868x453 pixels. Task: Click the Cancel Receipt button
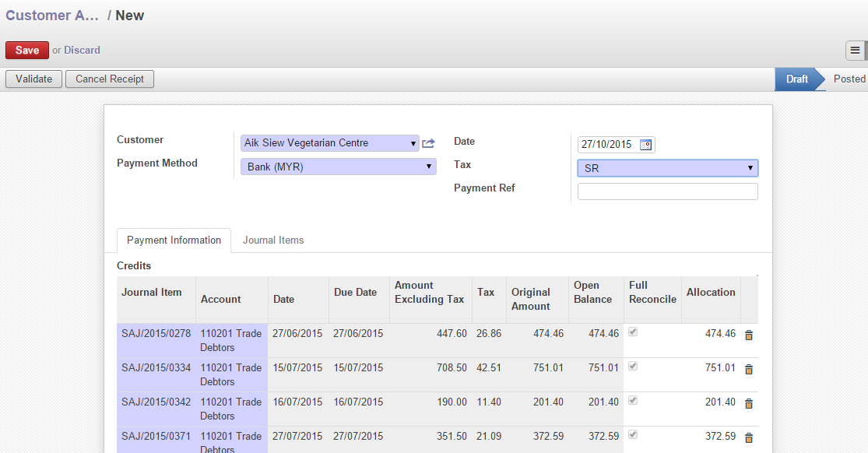[x=109, y=79]
